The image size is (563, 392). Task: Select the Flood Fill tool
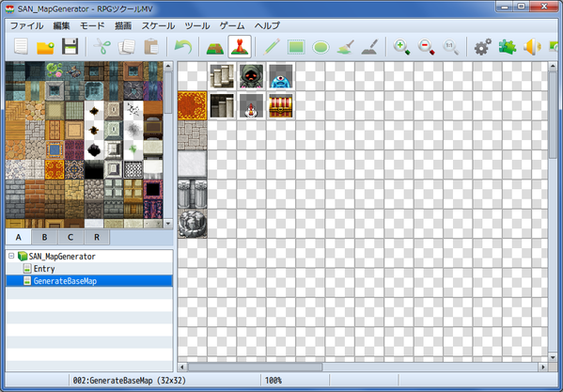[x=345, y=47]
